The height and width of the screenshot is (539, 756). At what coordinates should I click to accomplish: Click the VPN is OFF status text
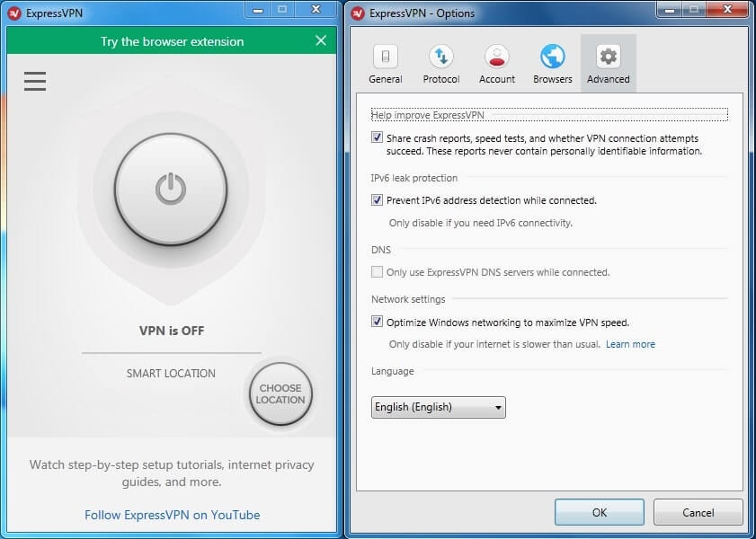pyautogui.click(x=172, y=331)
